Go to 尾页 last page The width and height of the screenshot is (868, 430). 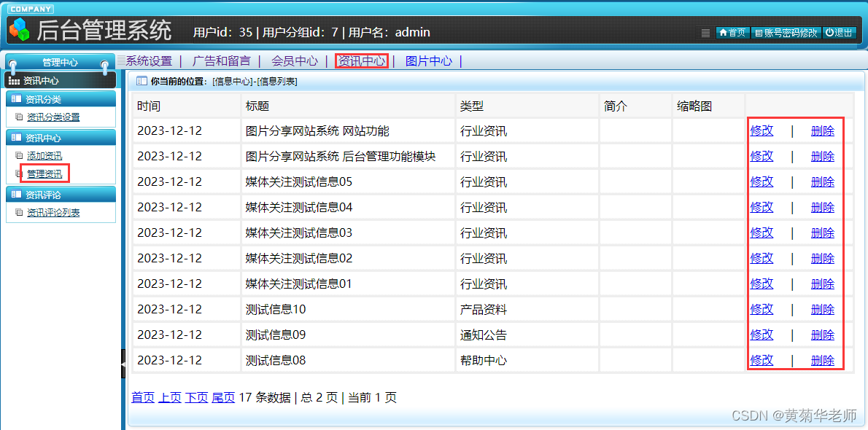(223, 397)
